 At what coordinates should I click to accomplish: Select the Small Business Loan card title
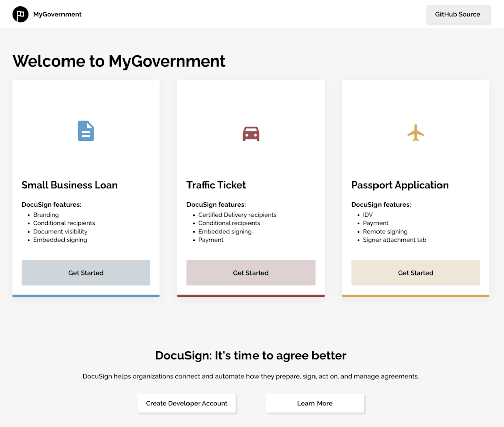click(x=70, y=185)
